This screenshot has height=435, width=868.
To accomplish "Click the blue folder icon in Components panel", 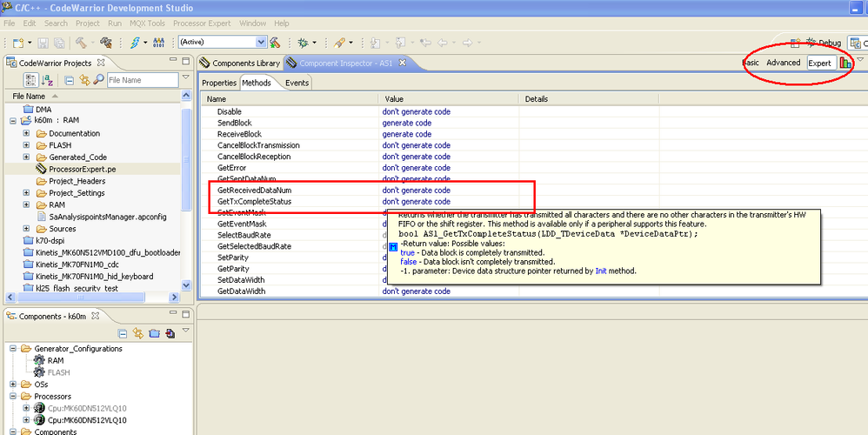I will [x=155, y=333].
